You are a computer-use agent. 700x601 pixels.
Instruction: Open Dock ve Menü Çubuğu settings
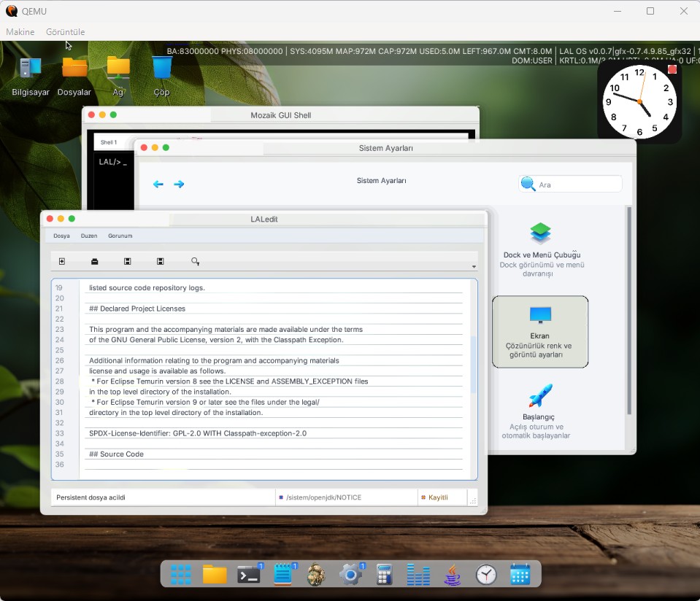point(541,249)
